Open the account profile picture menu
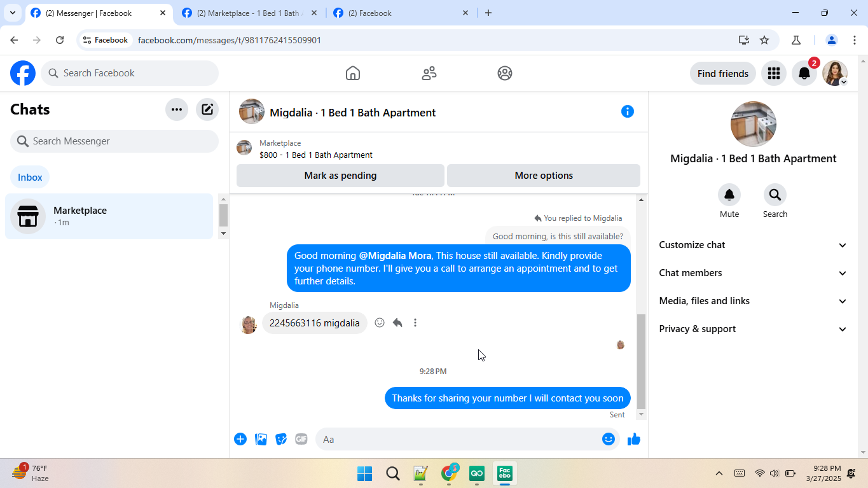 tap(835, 73)
